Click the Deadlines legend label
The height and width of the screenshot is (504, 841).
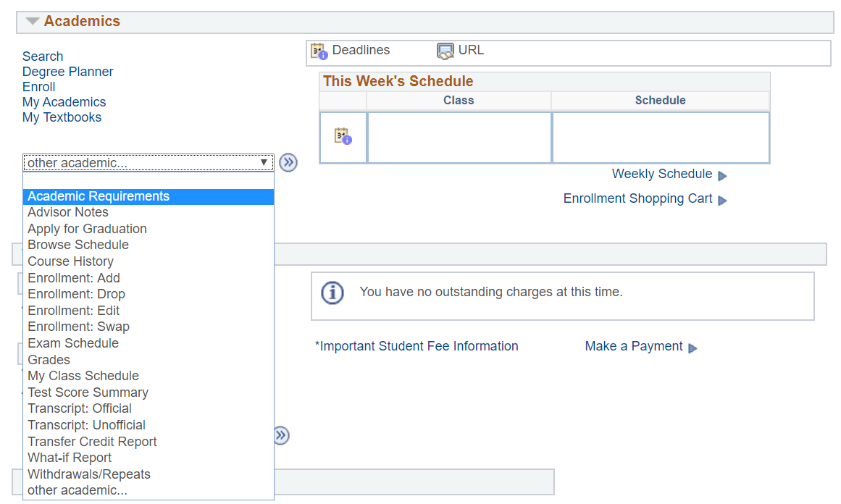(x=361, y=50)
